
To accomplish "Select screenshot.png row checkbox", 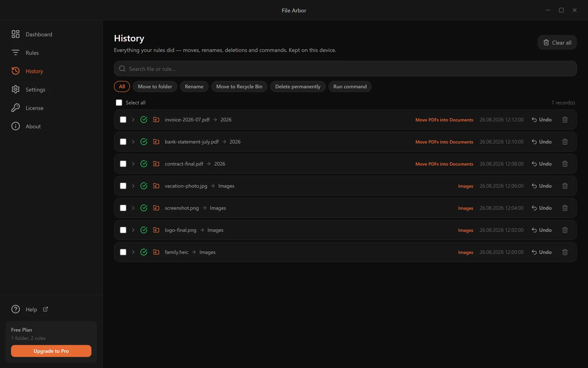I will coord(123,208).
